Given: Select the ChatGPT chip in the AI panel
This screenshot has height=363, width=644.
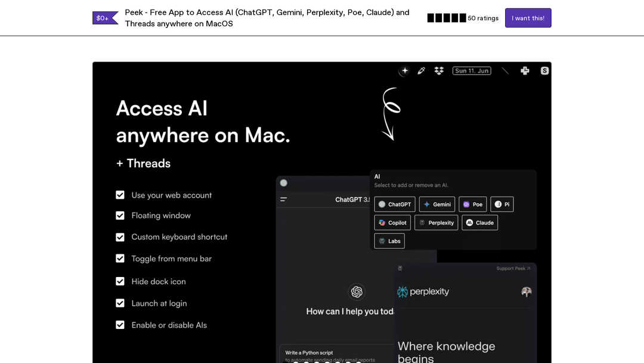Looking at the screenshot, I should (395, 204).
